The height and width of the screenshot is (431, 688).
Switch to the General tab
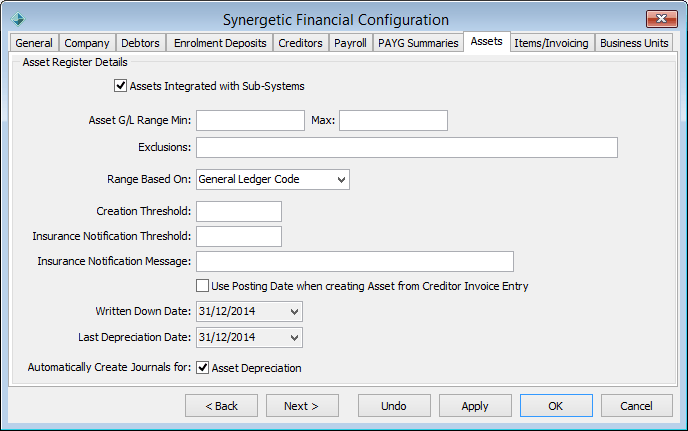point(34,43)
